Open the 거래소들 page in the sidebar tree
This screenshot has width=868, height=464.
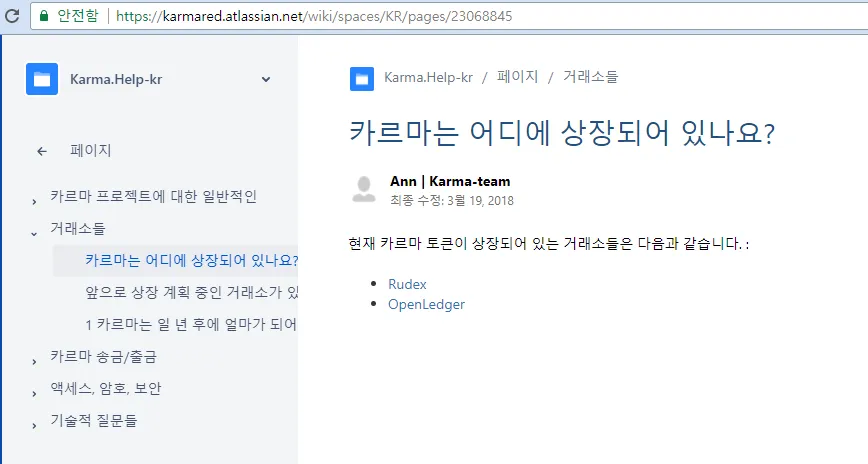click(x=78, y=228)
